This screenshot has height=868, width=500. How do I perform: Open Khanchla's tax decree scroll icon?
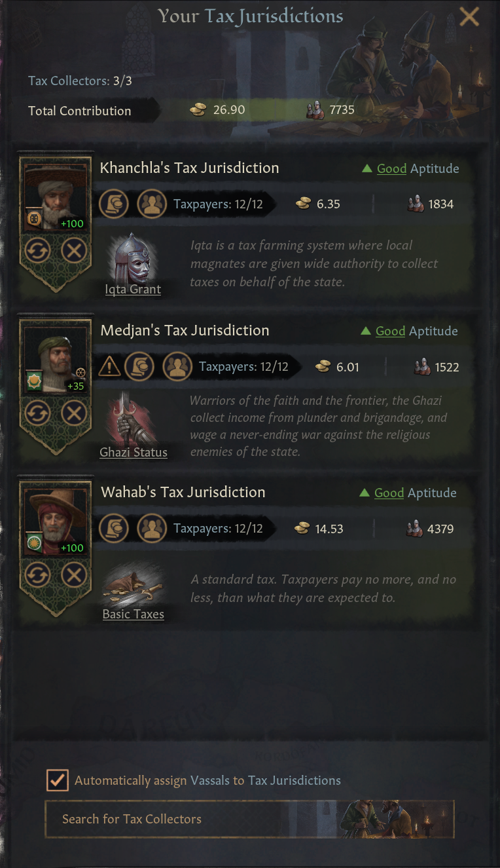click(113, 204)
